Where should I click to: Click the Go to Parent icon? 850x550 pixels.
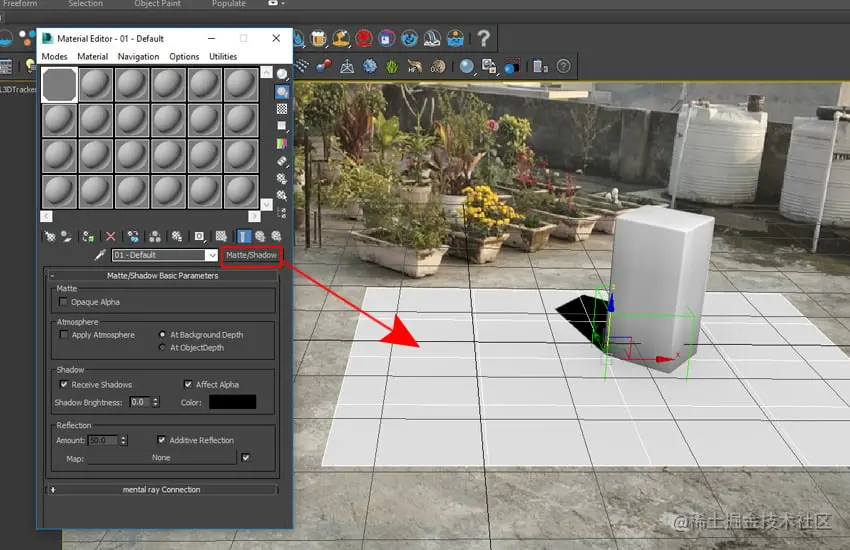[x=260, y=236]
